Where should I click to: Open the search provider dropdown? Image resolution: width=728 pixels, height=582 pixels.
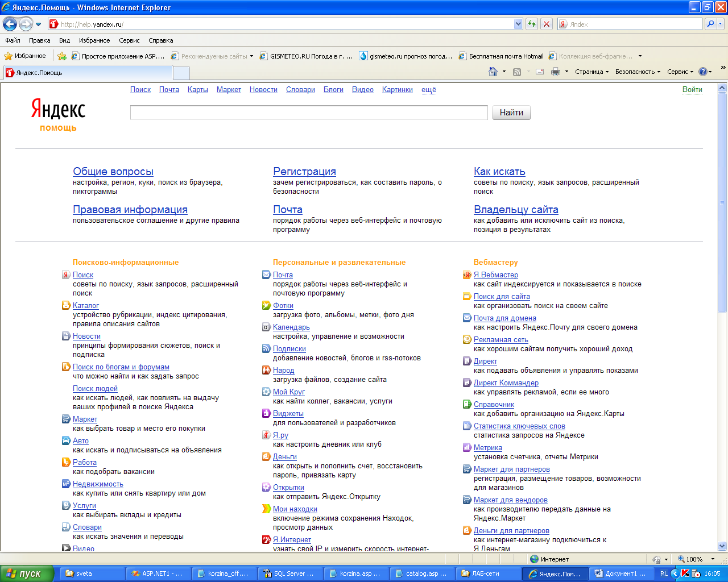pyautogui.click(x=721, y=24)
